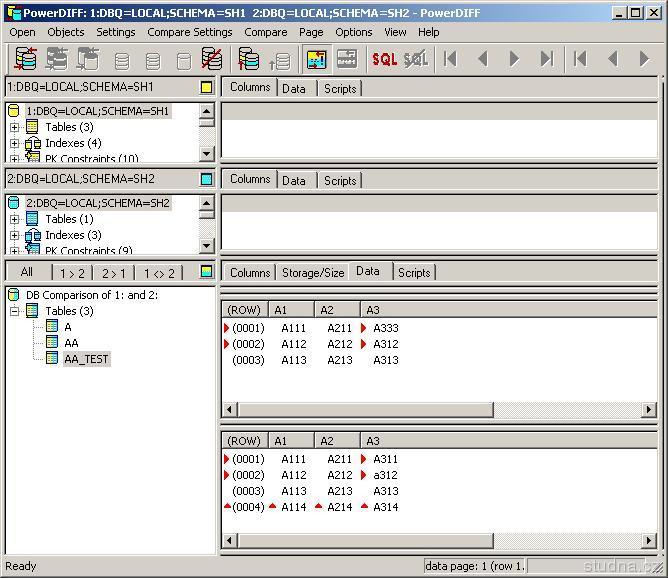Click the crossed-out SQL toolbar icon
This screenshot has height=578, width=668.
(415, 59)
